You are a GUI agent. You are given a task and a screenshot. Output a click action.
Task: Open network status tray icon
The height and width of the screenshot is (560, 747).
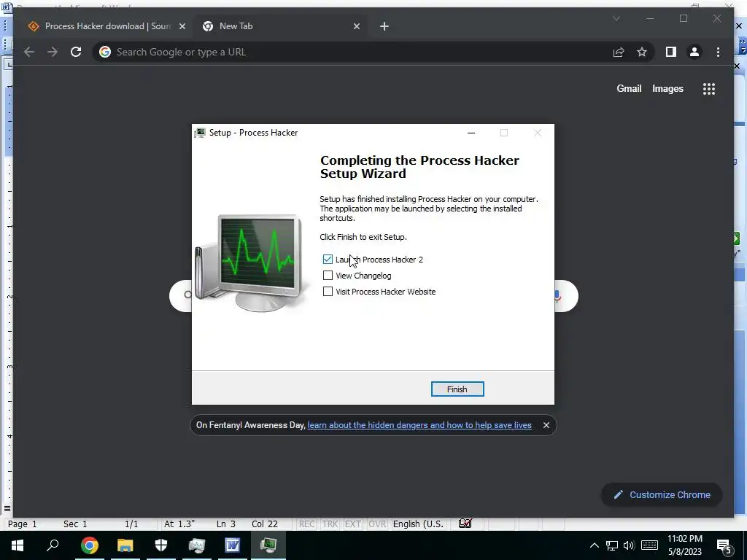pyautogui.click(x=612, y=545)
